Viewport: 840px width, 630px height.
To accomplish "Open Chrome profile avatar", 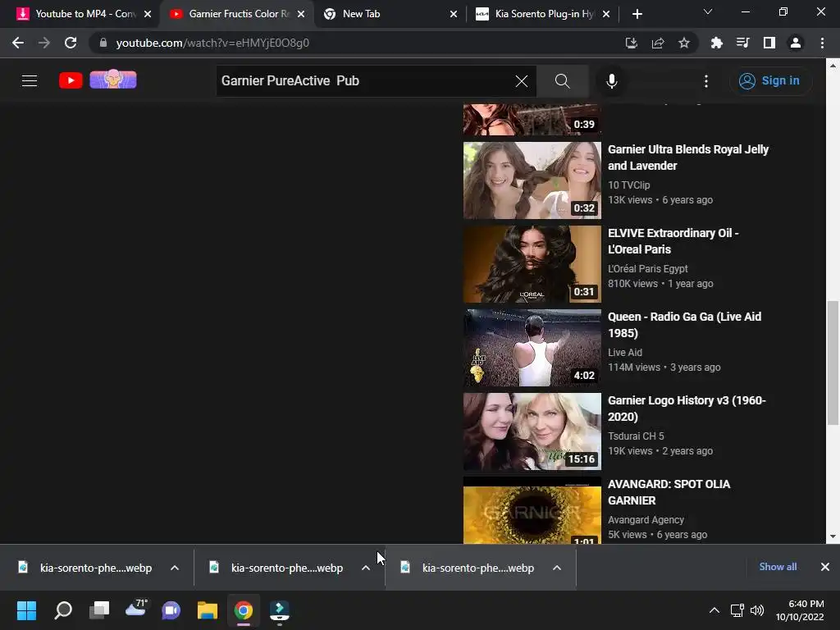I will [x=796, y=43].
